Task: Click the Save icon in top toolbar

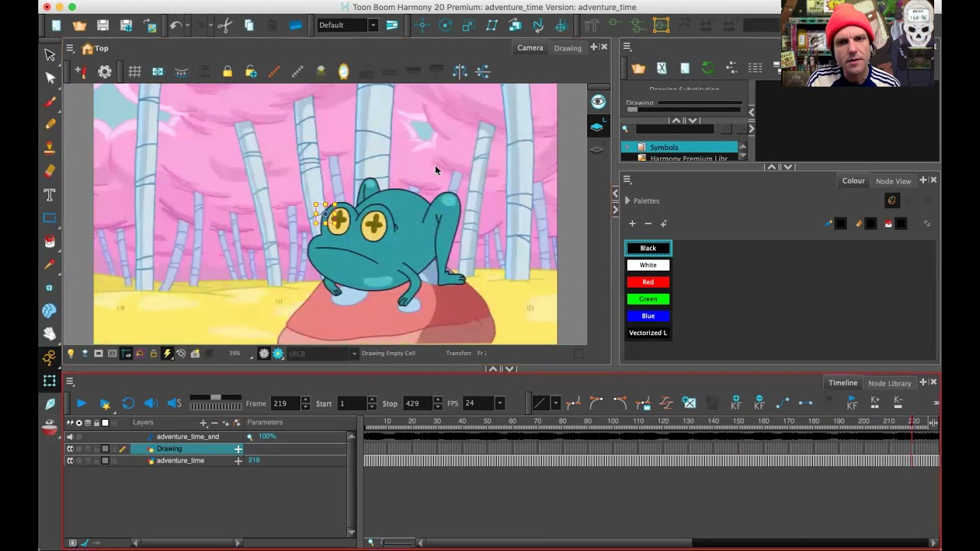Action: (103, 25)
